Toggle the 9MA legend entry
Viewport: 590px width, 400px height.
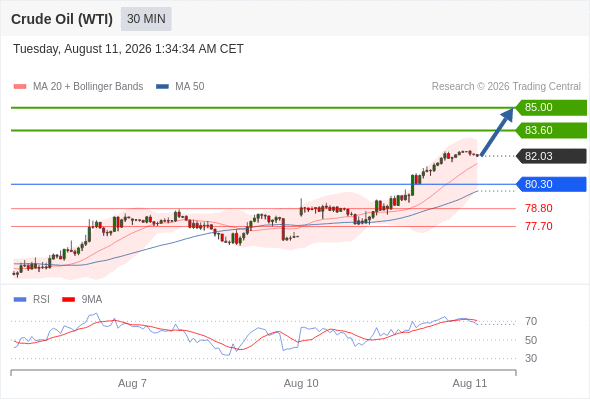pos(82,300)
